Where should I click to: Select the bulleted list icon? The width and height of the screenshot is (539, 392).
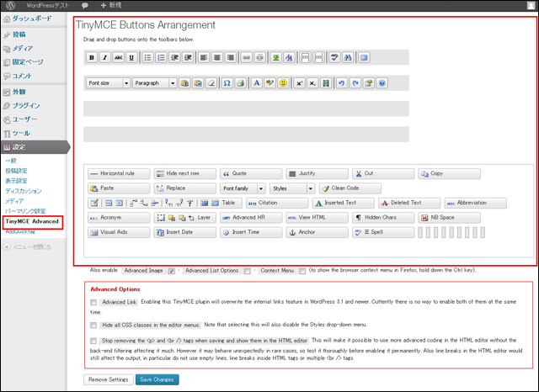[x=147, y=57]
